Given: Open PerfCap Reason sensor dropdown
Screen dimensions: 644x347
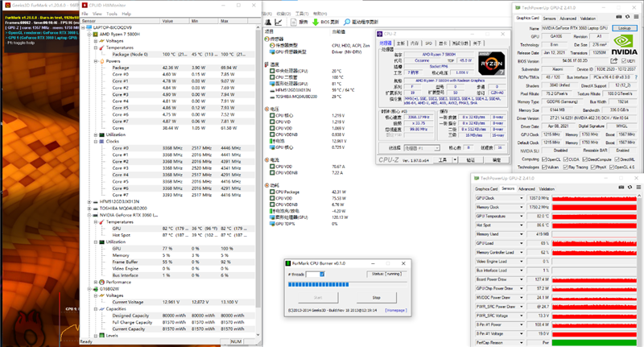Looking at the screenshot, I should pyautogui.click(x=522, y=342).
